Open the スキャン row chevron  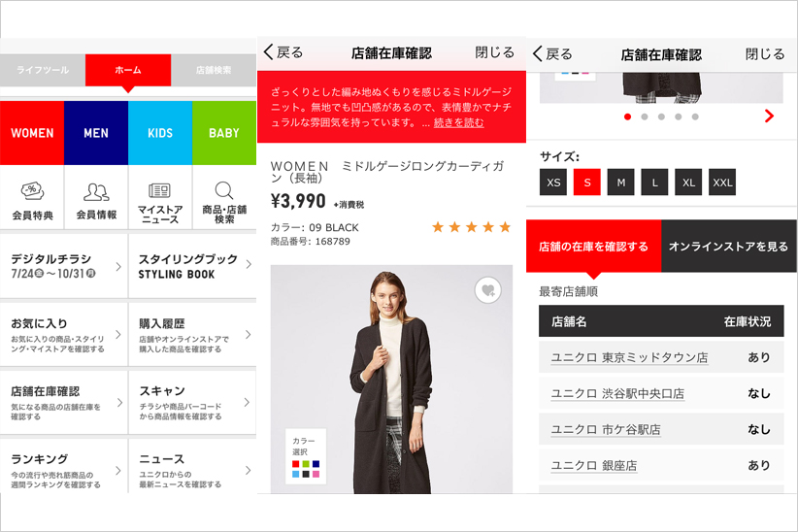[247, 402]
